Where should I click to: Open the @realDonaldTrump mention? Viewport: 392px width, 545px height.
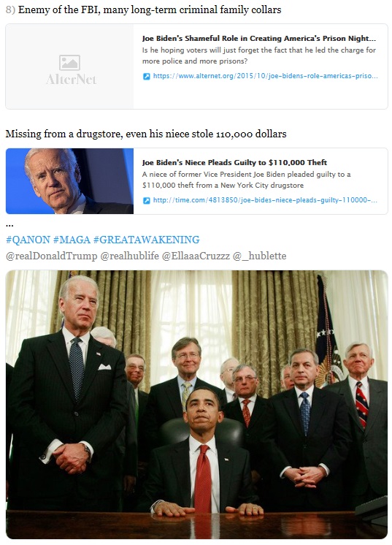(52, 256)
